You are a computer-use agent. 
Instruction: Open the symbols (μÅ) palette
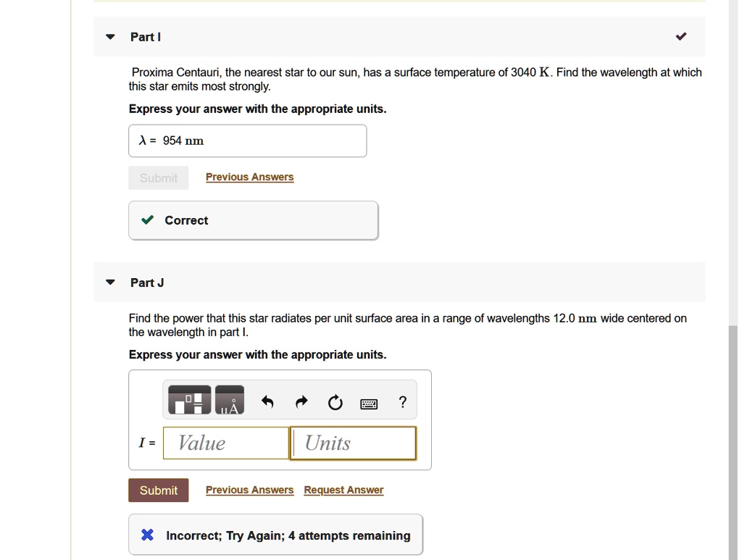(229, 400)
